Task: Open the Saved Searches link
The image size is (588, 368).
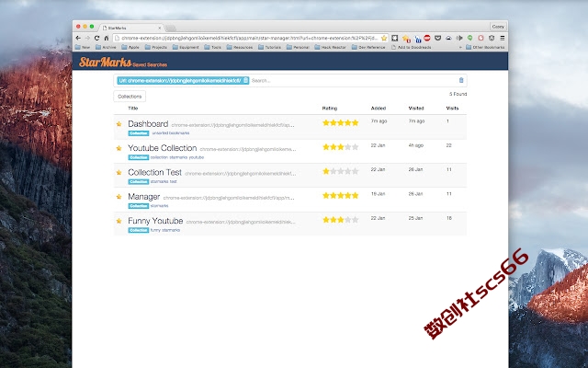Action: (150, 64)
